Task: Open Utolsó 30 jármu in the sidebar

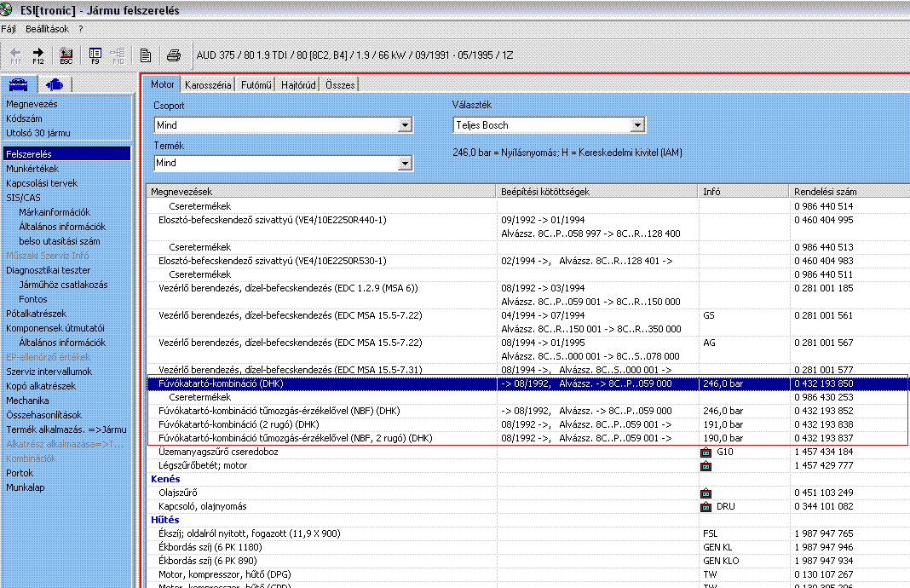Action: [x=38, y=133]
